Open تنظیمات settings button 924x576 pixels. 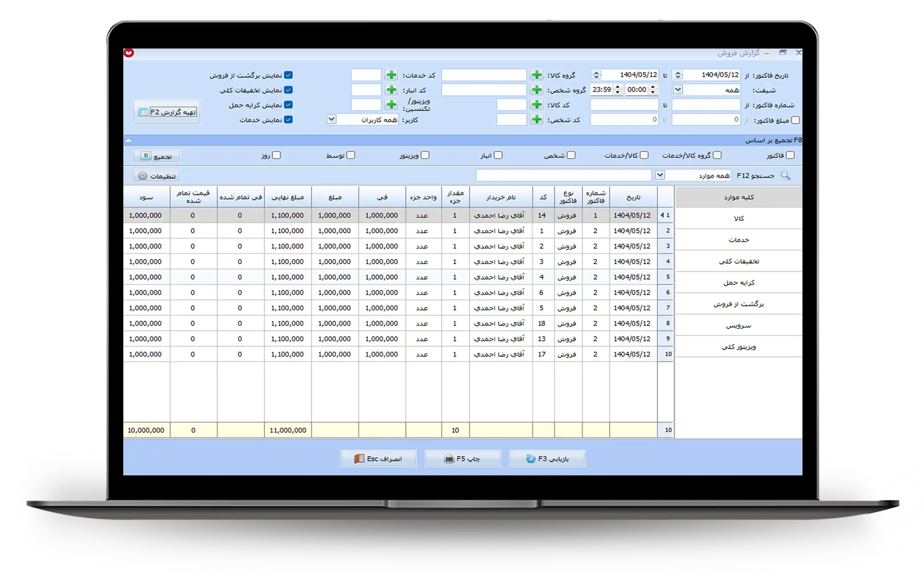click(x=157, y=176)
